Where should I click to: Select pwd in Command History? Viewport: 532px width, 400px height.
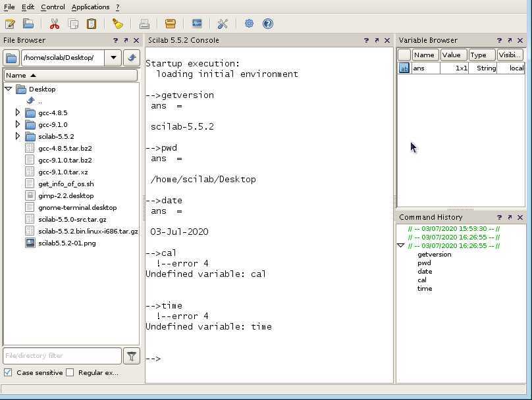click(424, 262)
